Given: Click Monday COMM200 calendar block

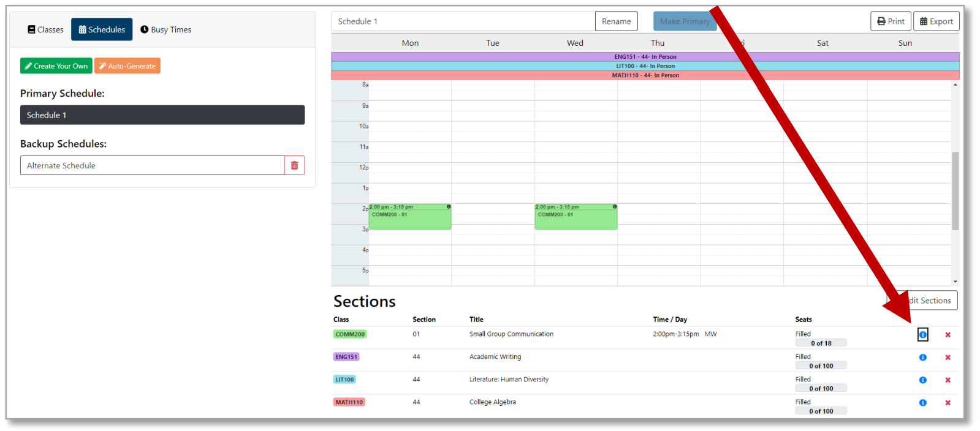Looking at the screenshot, I should pyautogui.click(x=409, y=218).
